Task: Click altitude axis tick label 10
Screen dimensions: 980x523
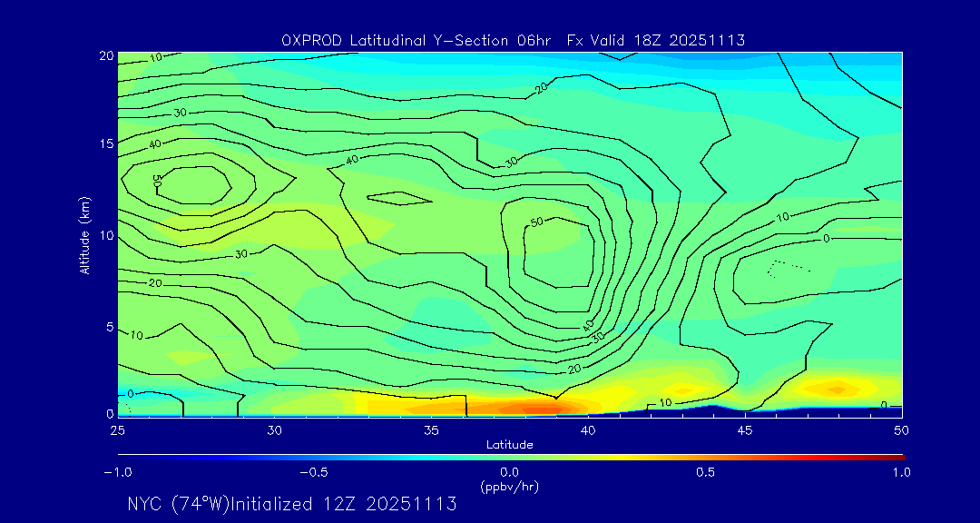Action: (106, 235)
